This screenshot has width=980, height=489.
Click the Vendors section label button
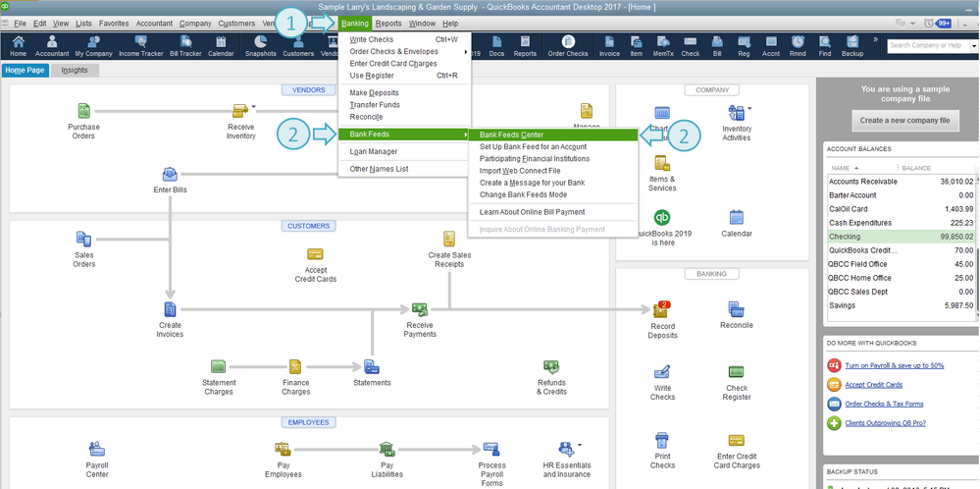pyautogui.click(x=309, y=90)
